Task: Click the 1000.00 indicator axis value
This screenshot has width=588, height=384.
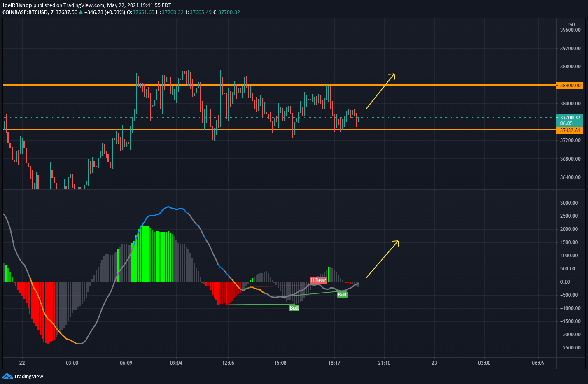Action: tap(569, 256)
